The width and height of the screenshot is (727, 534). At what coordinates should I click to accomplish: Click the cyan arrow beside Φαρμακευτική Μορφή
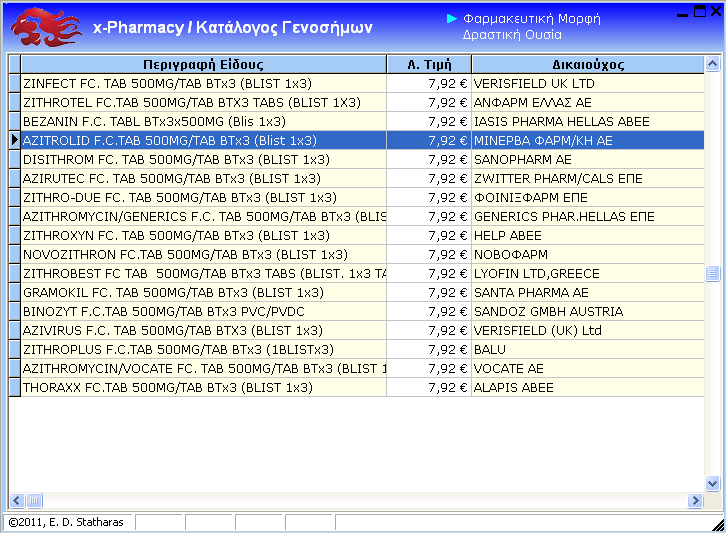452,18
